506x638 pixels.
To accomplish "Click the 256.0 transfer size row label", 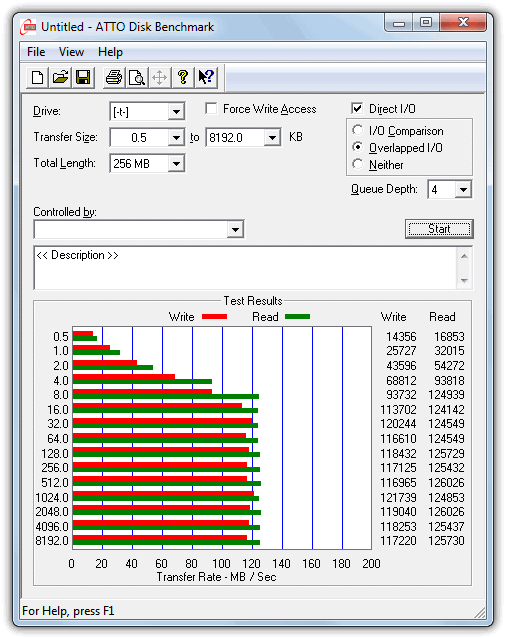I will (x=55, y=468).
